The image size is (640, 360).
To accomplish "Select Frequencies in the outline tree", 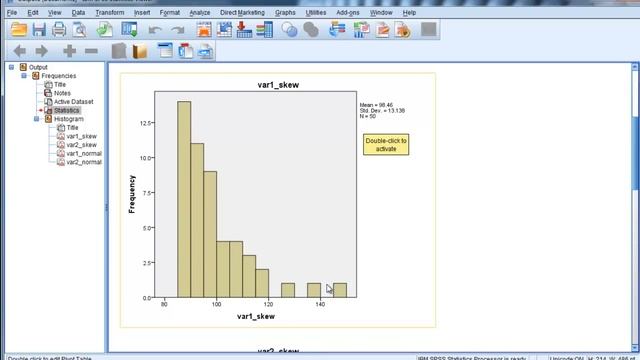I will tap(59, 76).
